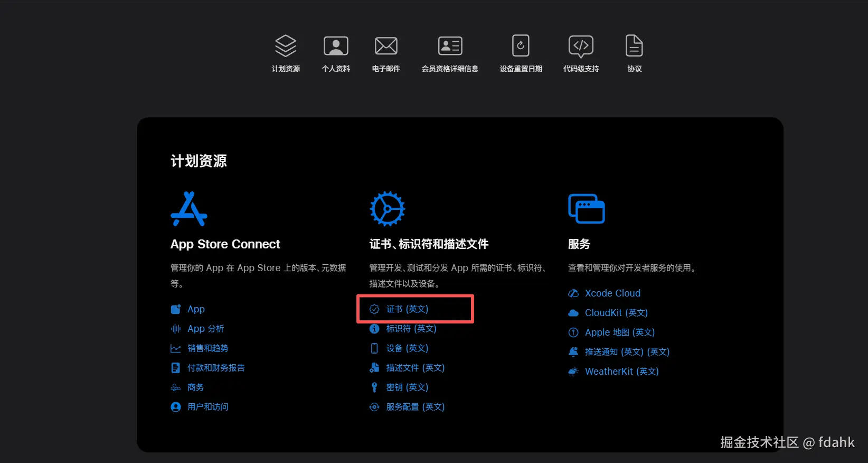Click the 计划资源 stacked layers icon
The image size is (868, 463).
pyautogui.click(x=286, y=46)
